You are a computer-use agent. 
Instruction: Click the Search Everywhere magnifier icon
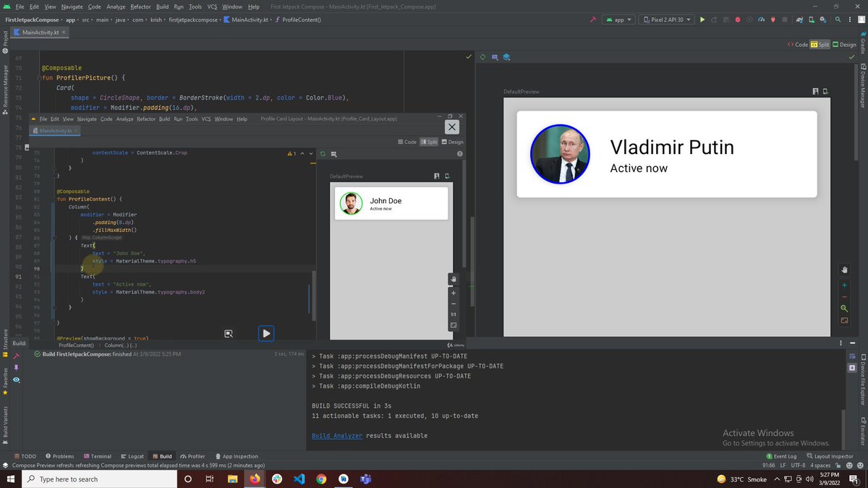tap(838, 20)
